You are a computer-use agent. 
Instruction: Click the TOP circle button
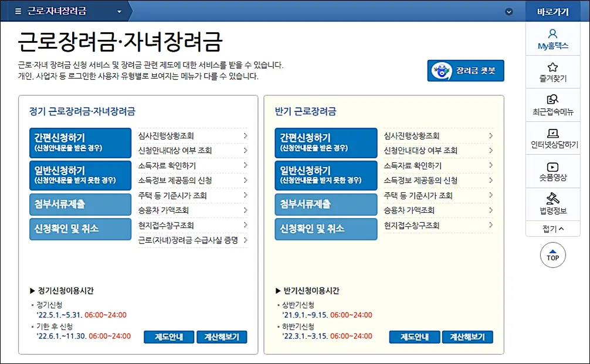coord(552,255)
